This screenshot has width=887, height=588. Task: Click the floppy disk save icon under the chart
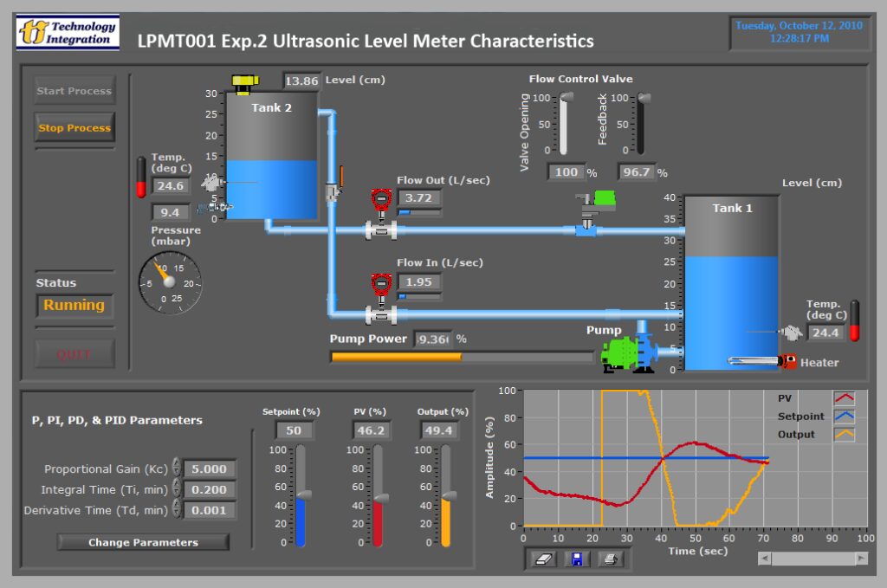pyautogui.click(x=577, y=559)
